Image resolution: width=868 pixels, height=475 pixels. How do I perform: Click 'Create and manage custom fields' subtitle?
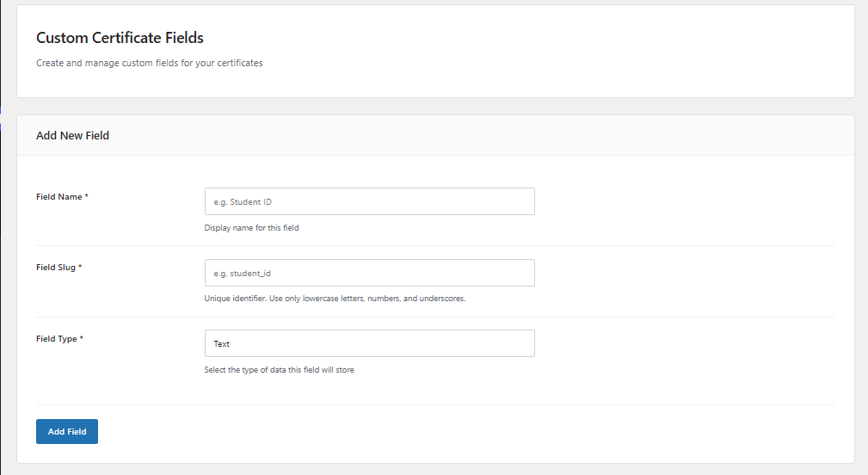(150, 63)
